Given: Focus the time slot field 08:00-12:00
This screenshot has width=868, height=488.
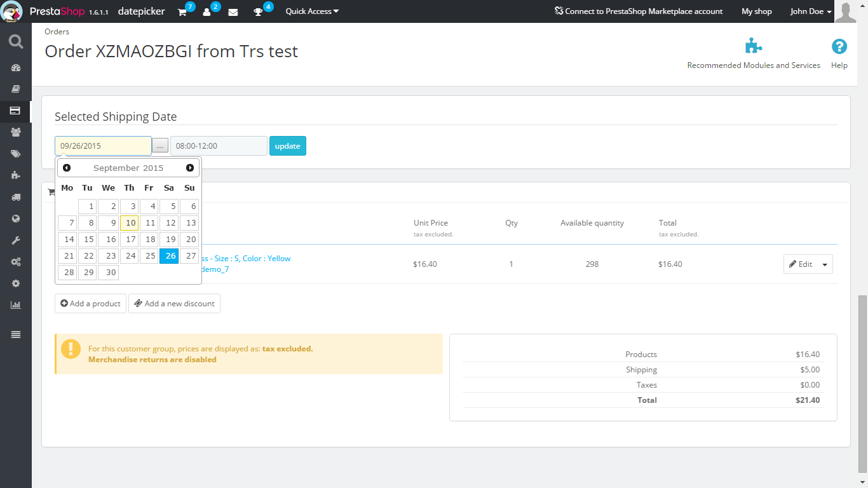Looking at the screenshot, I should coord(219,146).
